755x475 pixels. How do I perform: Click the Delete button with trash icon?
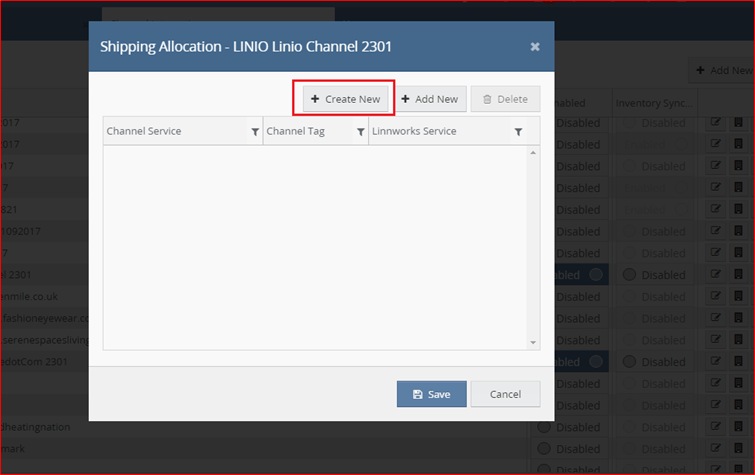[506, 99]
